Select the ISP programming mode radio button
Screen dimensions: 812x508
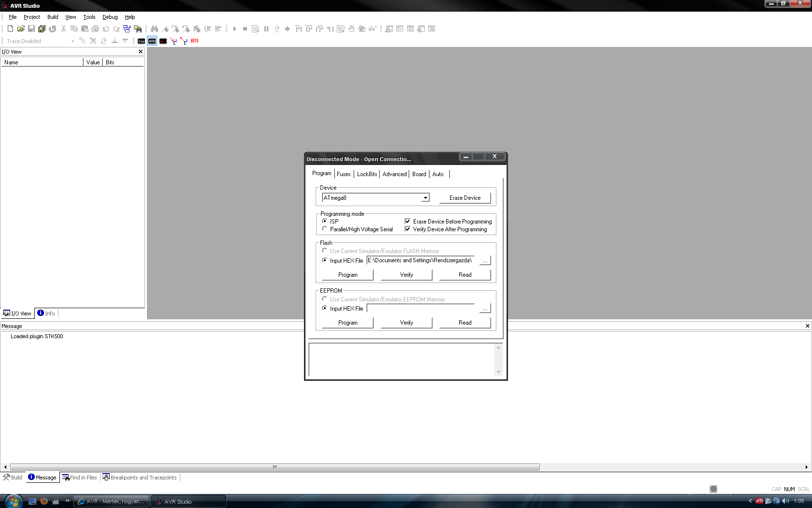tap(325, 221)
